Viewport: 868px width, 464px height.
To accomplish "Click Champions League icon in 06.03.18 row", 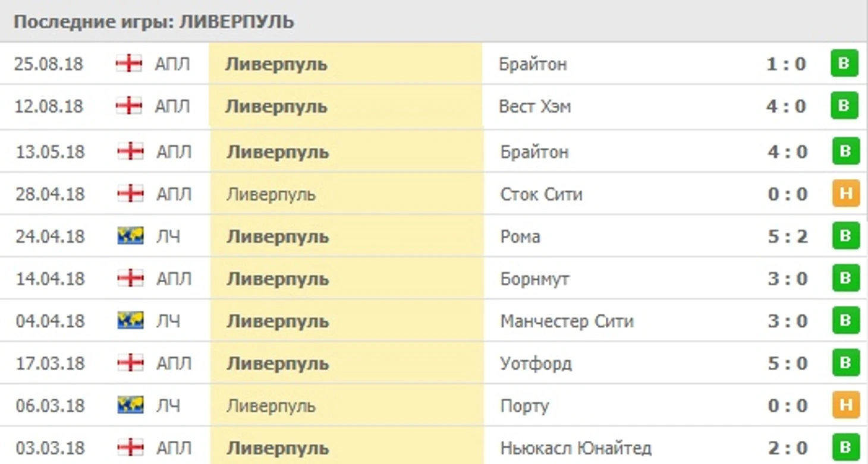I will coord(131,405).
